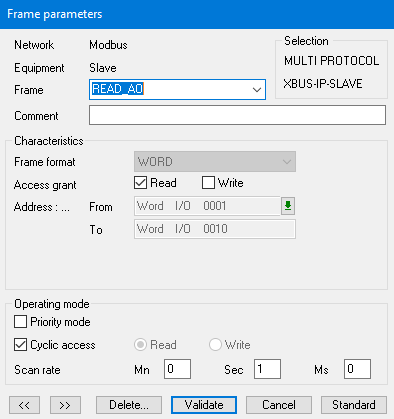
Task: Select the cyclic Read radio button
Action: coord(140,345)
